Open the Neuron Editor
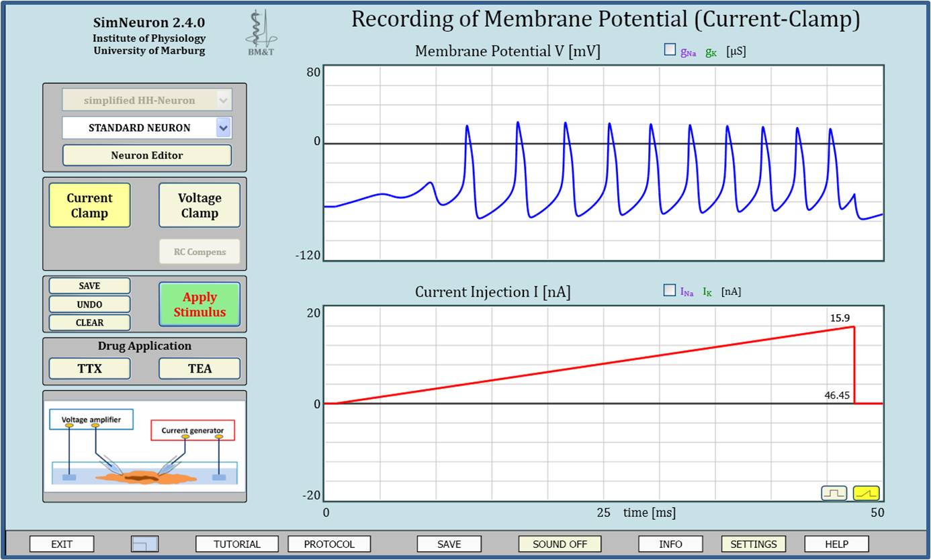This screenshot has height=560, width=931. (x=147, y=155)
